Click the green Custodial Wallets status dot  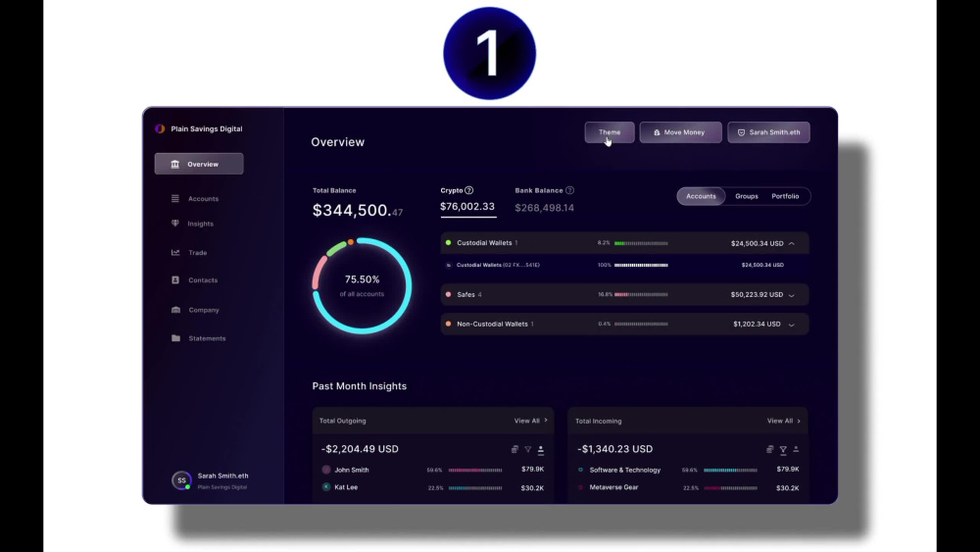pos(448,242)
